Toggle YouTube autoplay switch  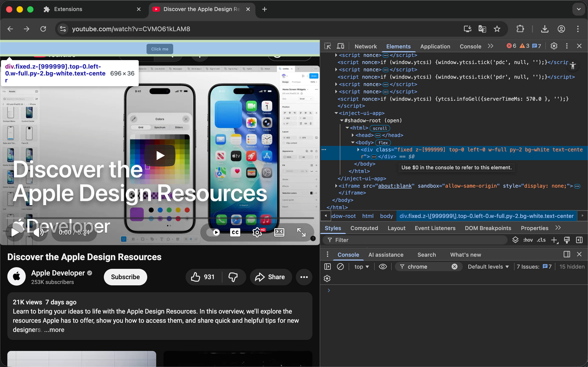pyautogui.click(x=213, y=232)
